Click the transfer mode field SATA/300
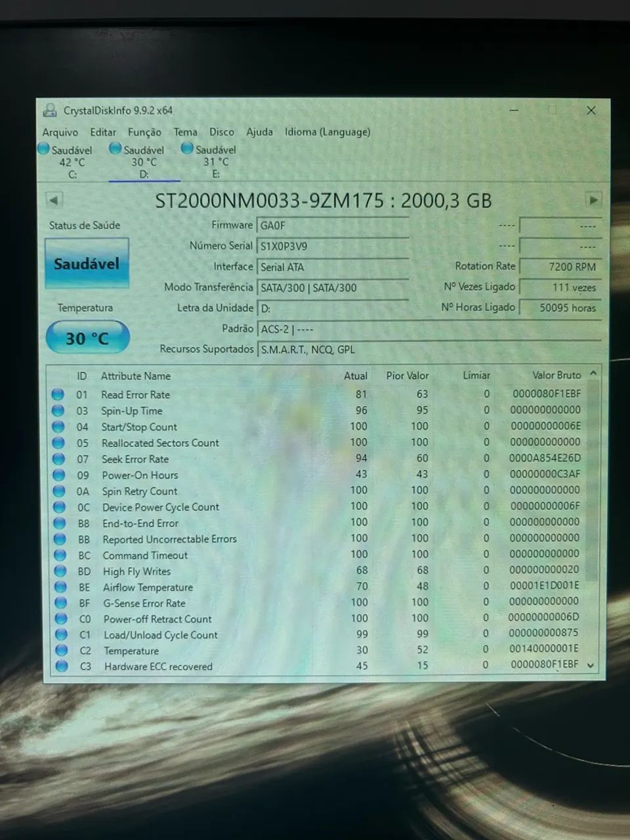 pyautogui.click(x=333, y=287)
